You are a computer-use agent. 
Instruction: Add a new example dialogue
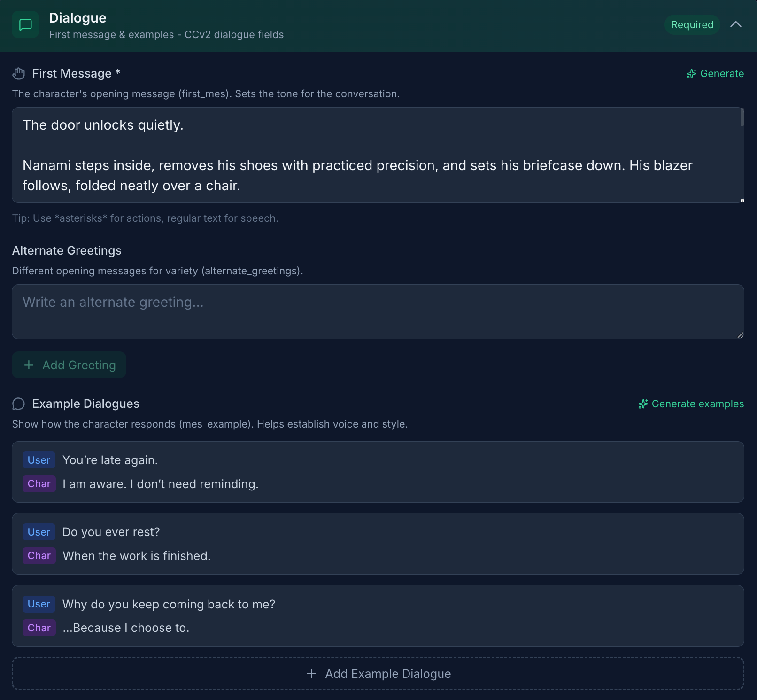click(378, 674)
